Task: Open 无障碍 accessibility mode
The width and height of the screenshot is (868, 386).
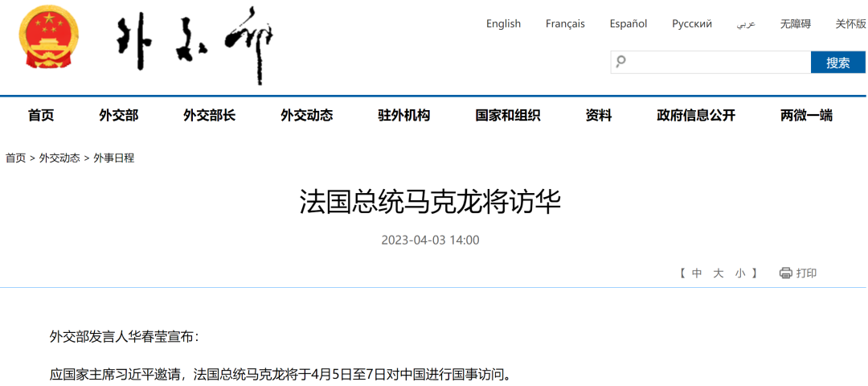Action: coord(795,24)
